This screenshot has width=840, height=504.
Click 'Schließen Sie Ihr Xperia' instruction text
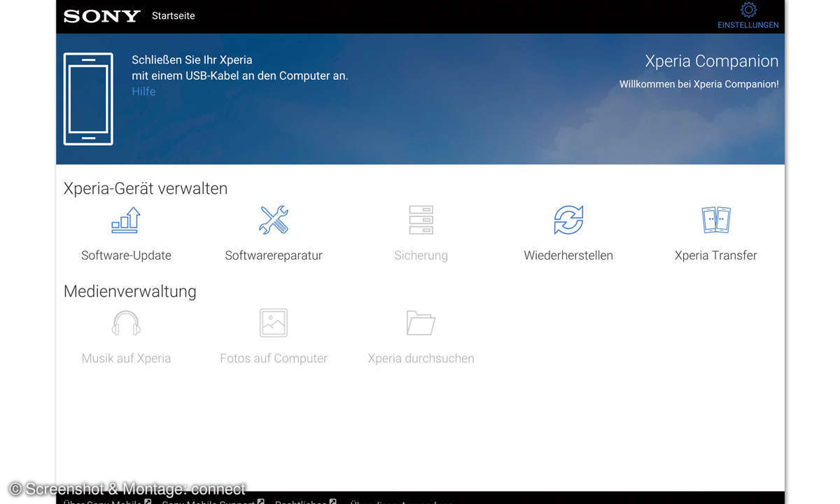point(192,60)
